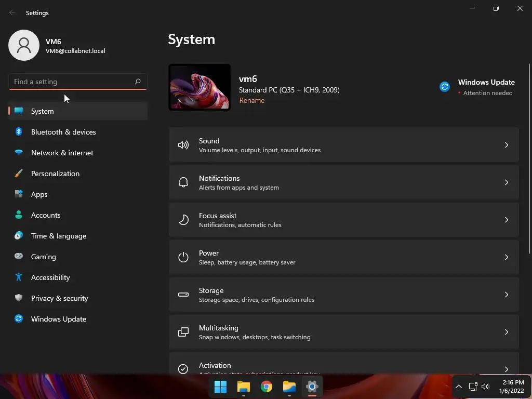Open Accessibility settings

(x=78, y=277)
